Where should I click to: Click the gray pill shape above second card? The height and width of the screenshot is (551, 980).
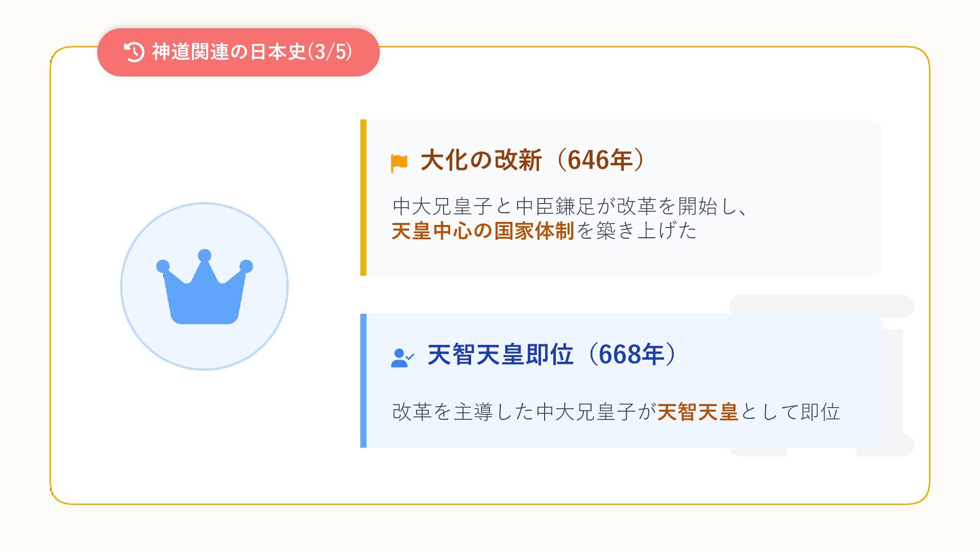click(x=821, y=306)
